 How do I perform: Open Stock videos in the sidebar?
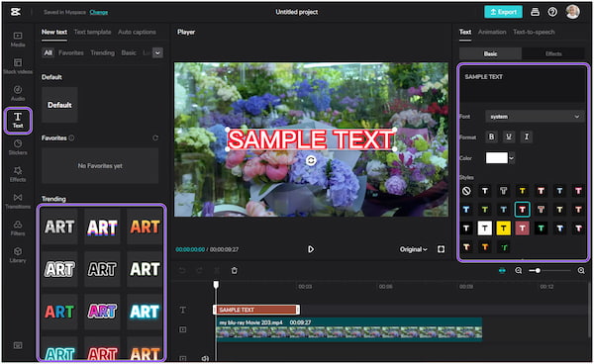18,66
